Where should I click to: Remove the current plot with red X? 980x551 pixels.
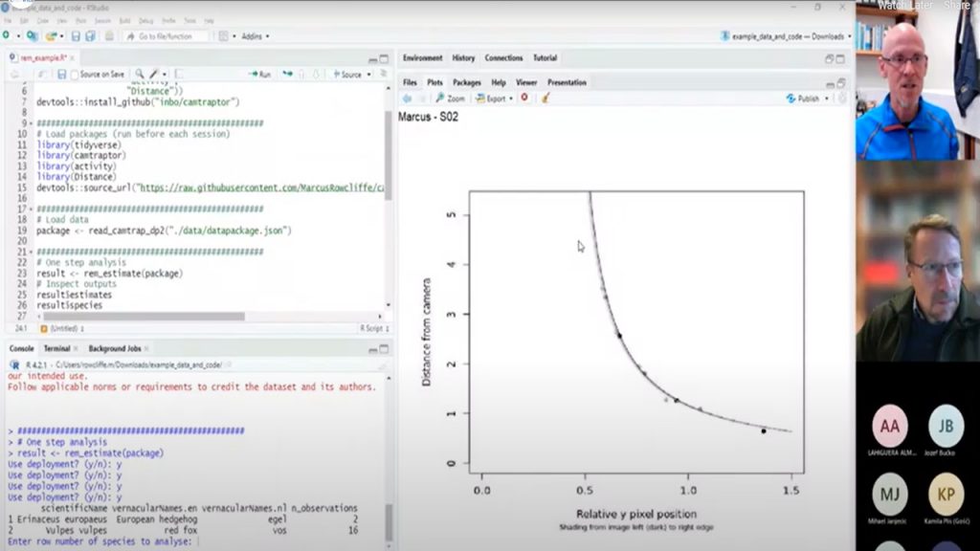click(524, 99)
